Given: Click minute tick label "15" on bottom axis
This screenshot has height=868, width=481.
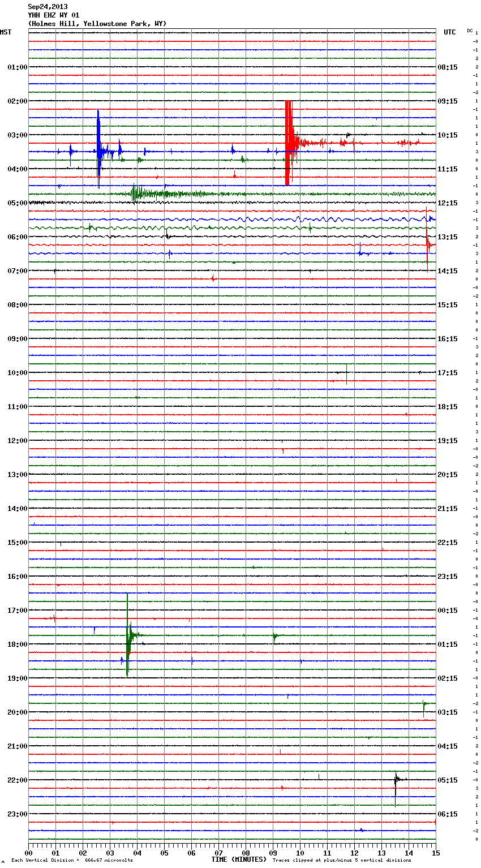Looking at the screenshot, I should 436,853.
